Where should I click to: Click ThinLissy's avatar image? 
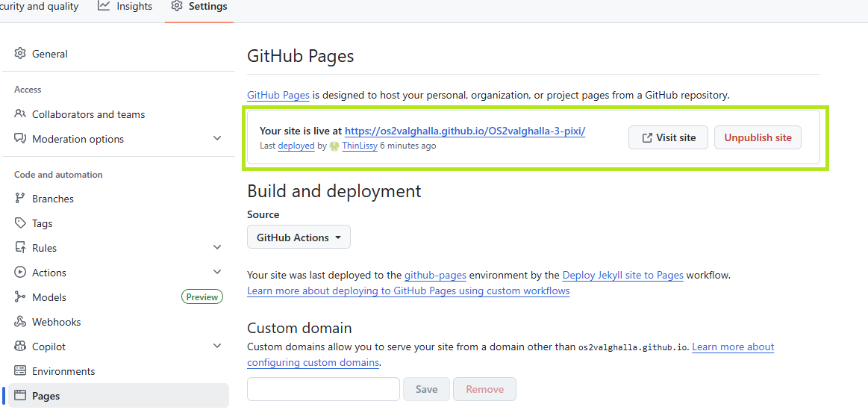click(334, 146)
